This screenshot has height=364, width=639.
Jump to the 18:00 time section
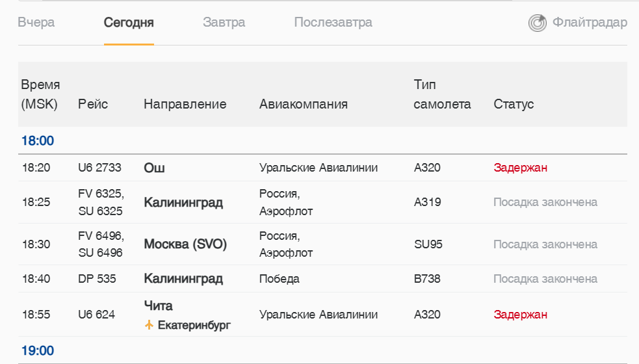click(38, 140)
